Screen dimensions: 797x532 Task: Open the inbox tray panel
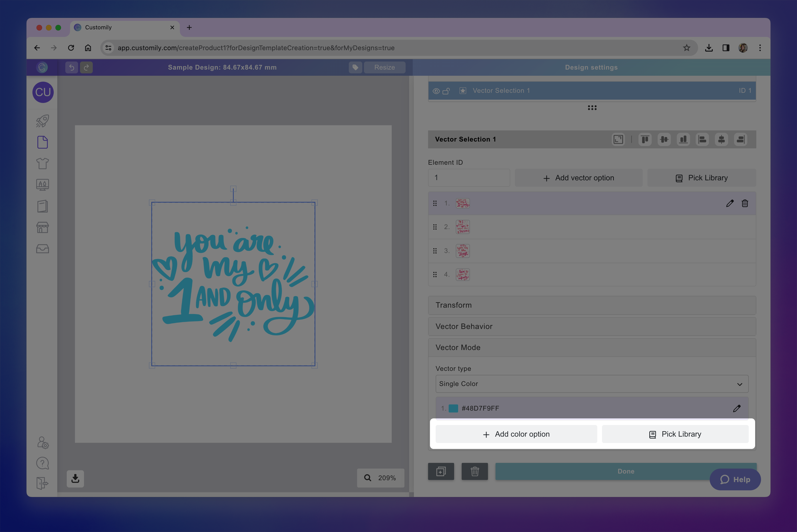(x=42, y=249)
